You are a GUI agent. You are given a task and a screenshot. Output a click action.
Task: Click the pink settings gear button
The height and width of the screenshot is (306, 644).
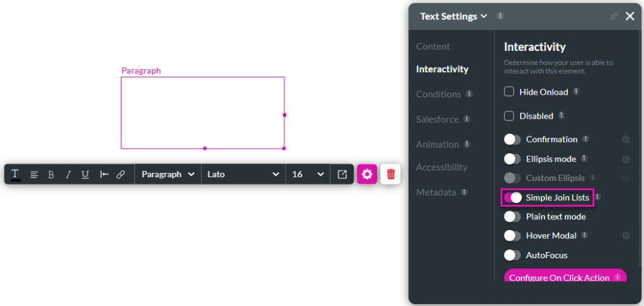pos(367,174)
